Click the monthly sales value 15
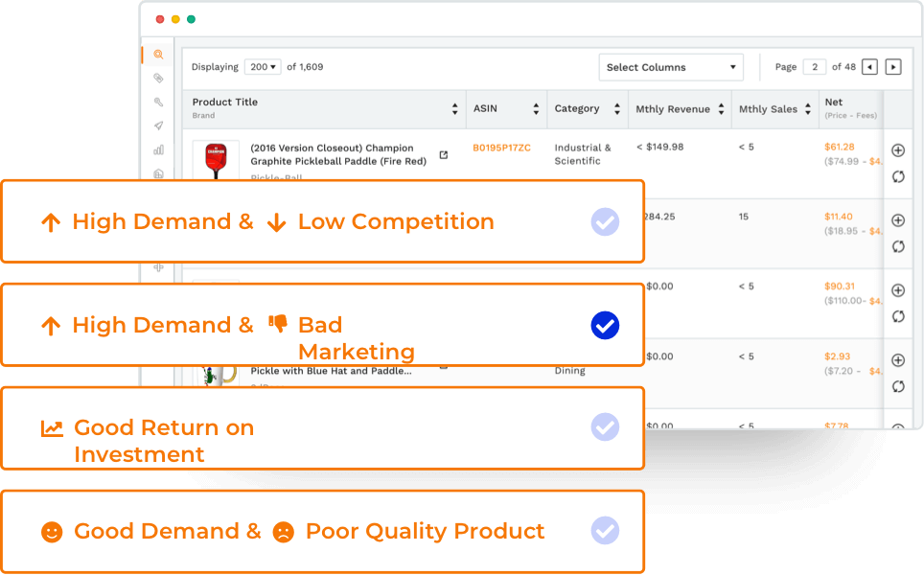924x575 pixels. pyautogui.click(x=744, y=217)
